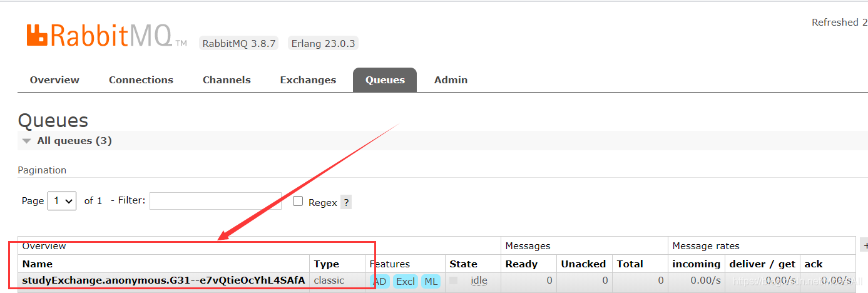The width and height of the screenshot is (868, 293).
Task: Click the grey state indicator square
Action: pos(454,280)
